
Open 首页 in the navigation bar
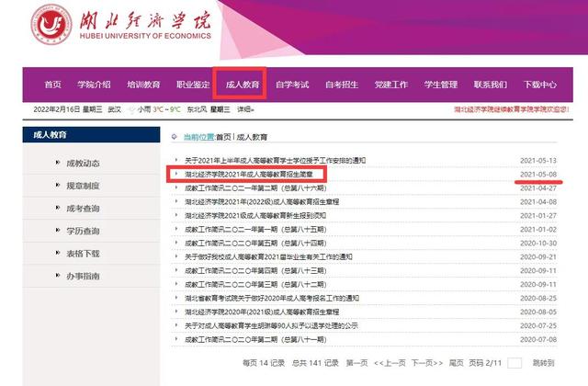(x=53, y=85)
